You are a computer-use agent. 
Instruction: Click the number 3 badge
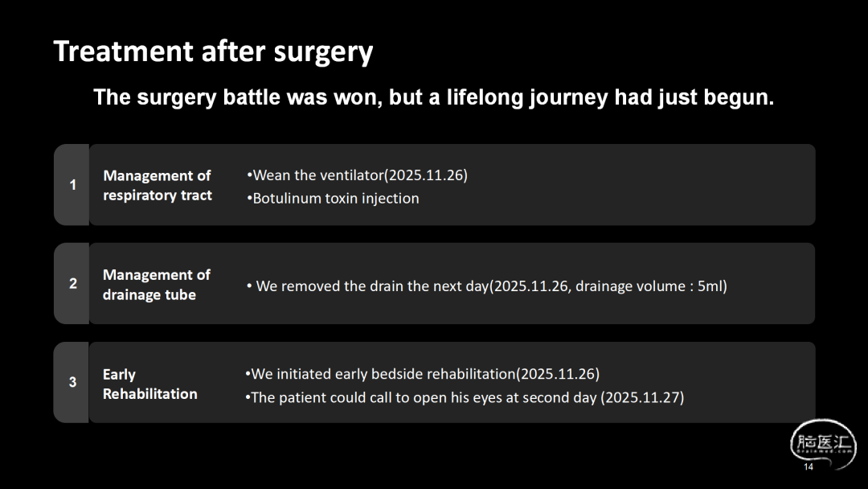pos(72,382)
